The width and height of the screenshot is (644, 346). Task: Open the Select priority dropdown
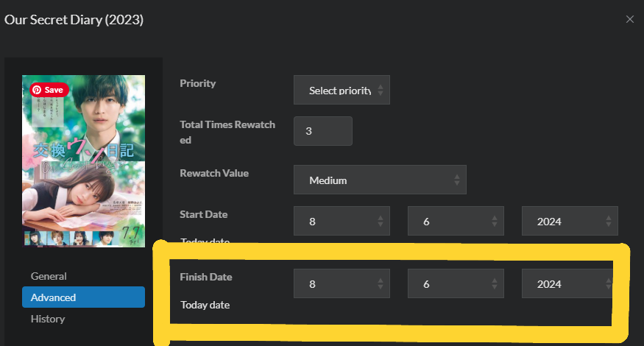coord(342,90)
